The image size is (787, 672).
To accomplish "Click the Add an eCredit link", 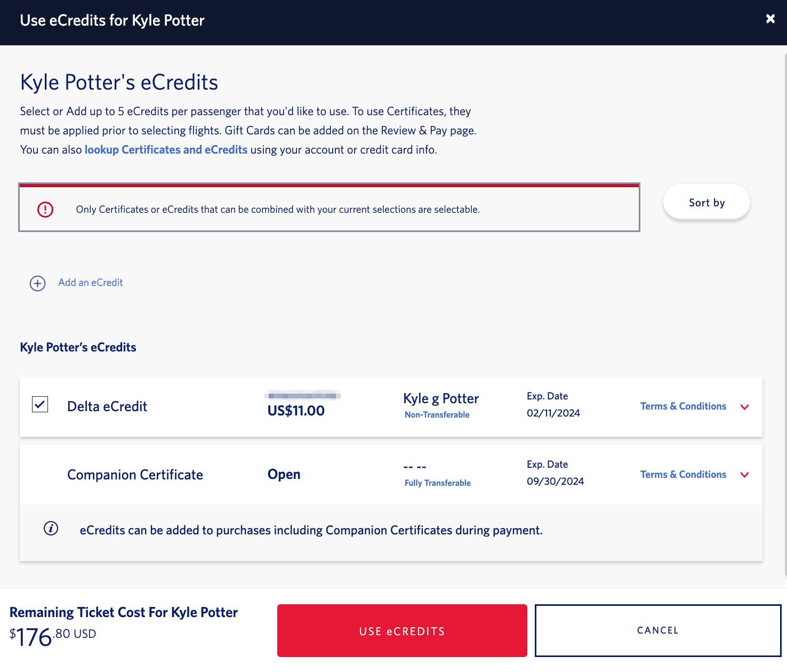I will [x=90, y=283].
